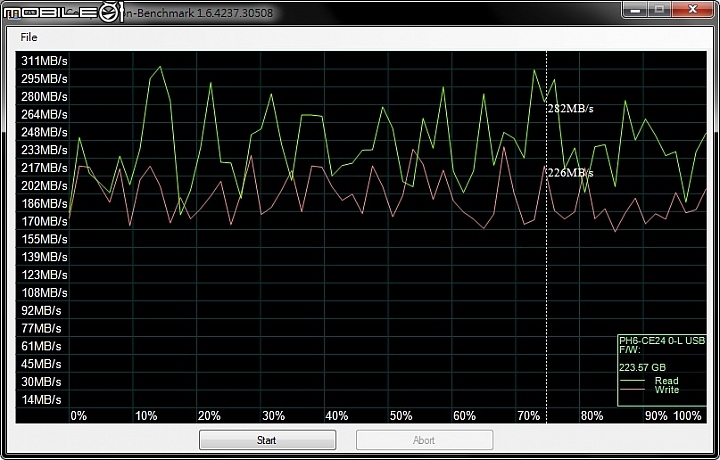Image resolution: width=720 pixels, height=460 pixels.
Task: Click the 70% progress axis label
Action: [x=529, y=416]
